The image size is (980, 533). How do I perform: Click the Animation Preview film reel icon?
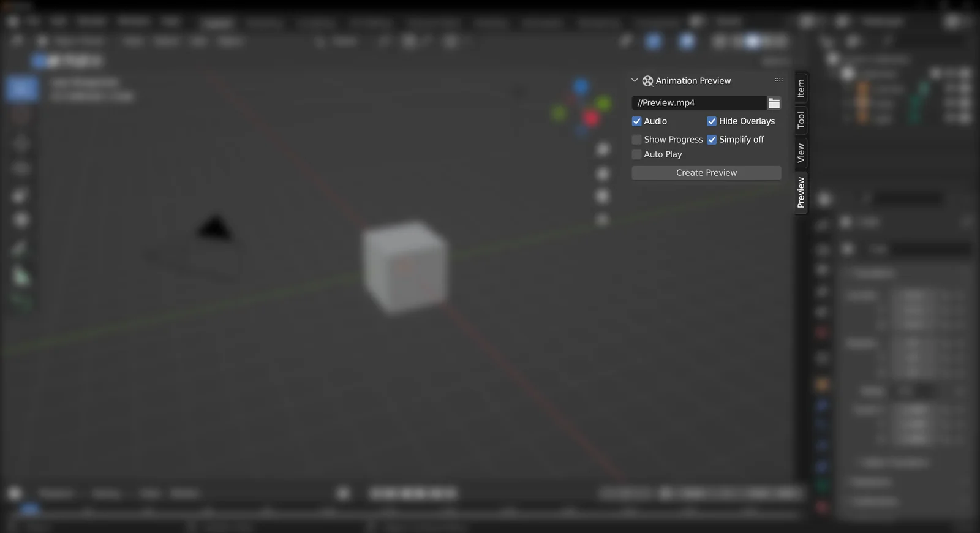[647, 81]
